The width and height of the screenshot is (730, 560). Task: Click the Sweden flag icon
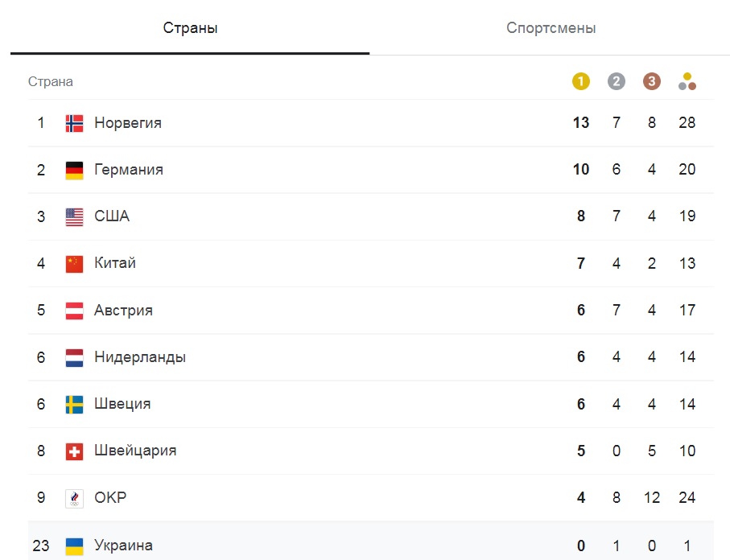click(x=73, y=404)
